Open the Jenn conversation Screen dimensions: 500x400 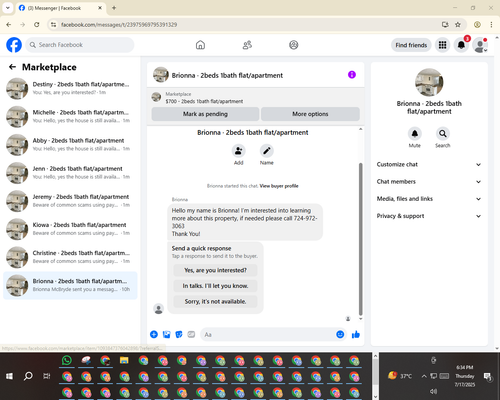[70, 173]
